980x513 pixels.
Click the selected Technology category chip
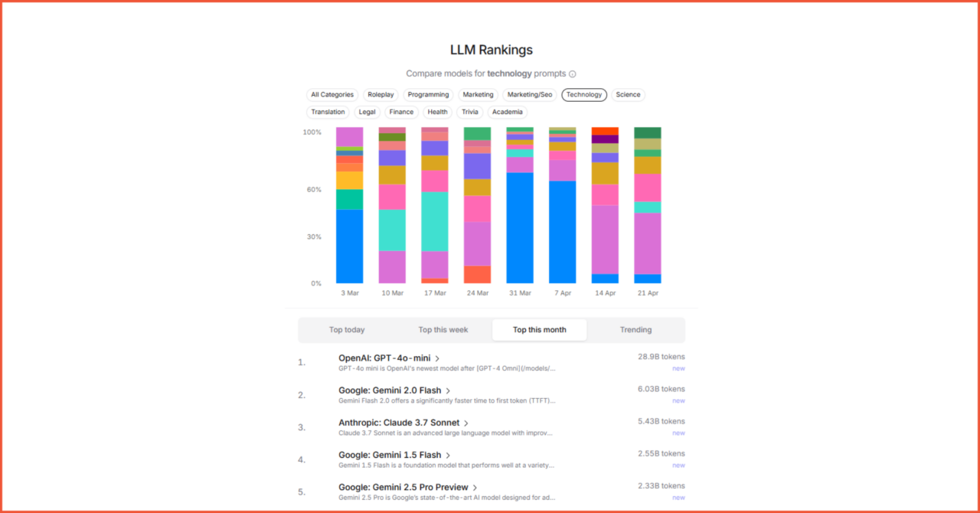point(584,95)
